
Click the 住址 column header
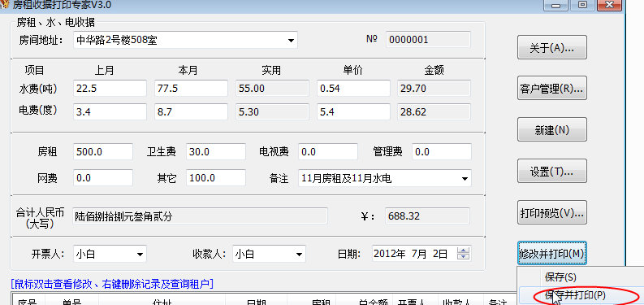162,300
